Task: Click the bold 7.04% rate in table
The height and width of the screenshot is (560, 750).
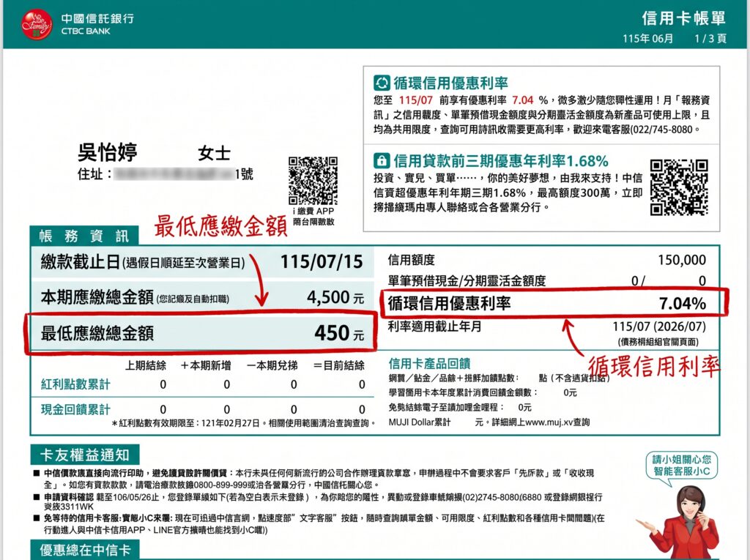Action: (x=683, y=303)
